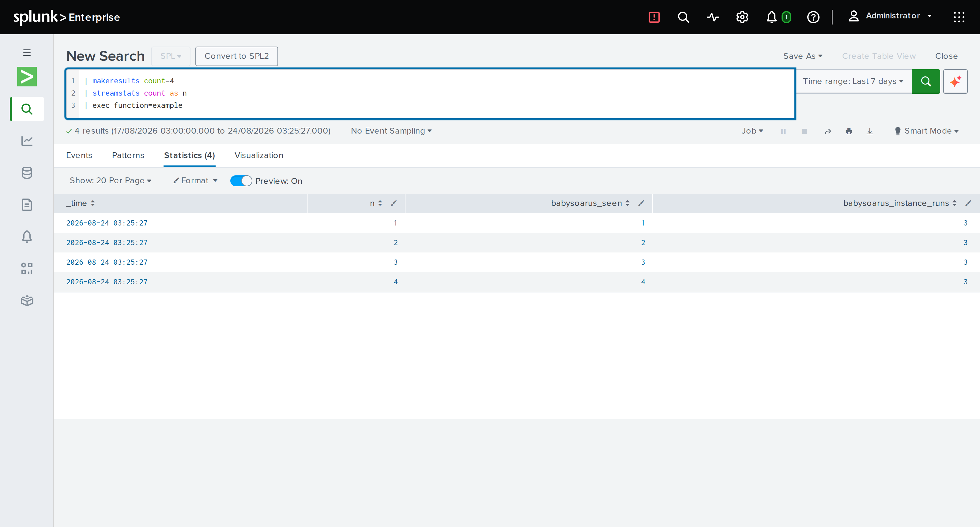Open the datasets database sidebar icon
This screenshot has width=980, height=527.
click(27, 173)
